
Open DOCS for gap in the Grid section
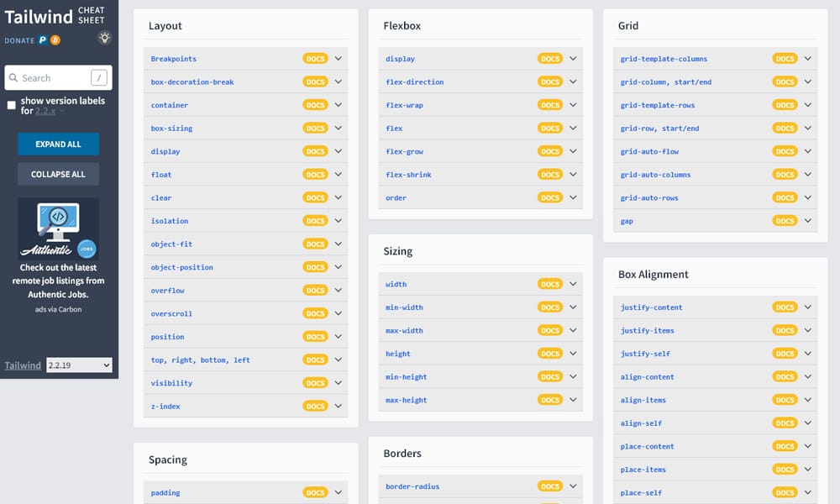(785, 220)
